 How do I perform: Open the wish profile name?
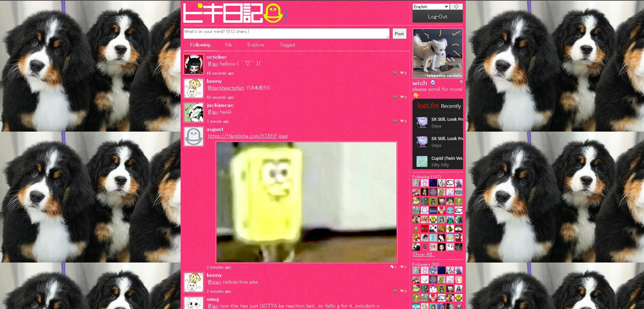click(x=420, y=83)
